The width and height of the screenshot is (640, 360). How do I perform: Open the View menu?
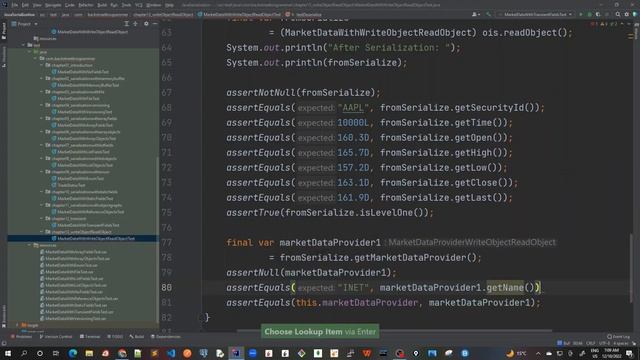(x=37, y=5)
